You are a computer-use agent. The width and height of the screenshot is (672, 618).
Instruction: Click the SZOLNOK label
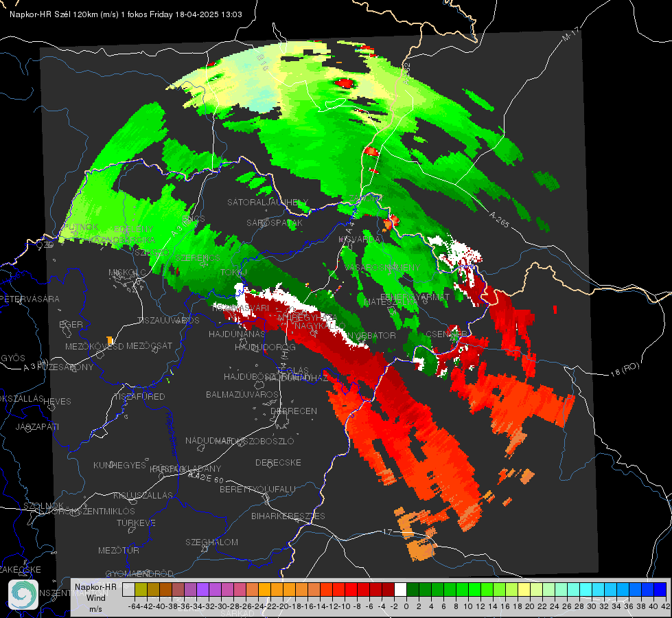point(43,505)
